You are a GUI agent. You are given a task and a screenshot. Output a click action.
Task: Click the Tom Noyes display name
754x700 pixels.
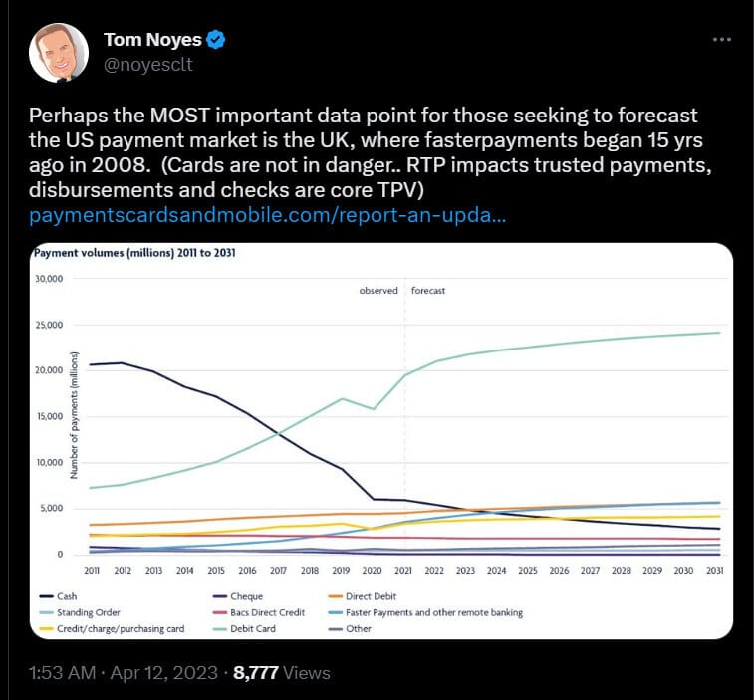(x=151, y=41)
